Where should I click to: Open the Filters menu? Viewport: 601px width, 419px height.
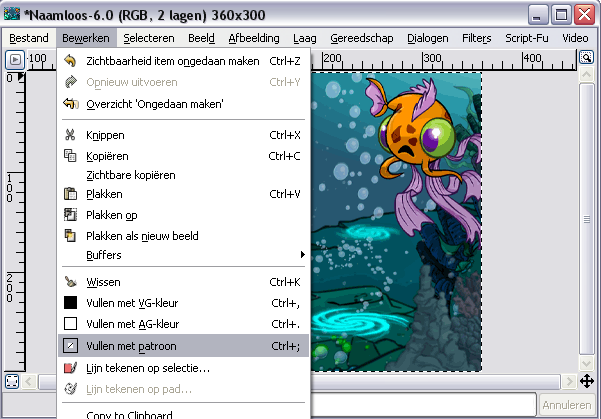point(476,38)
